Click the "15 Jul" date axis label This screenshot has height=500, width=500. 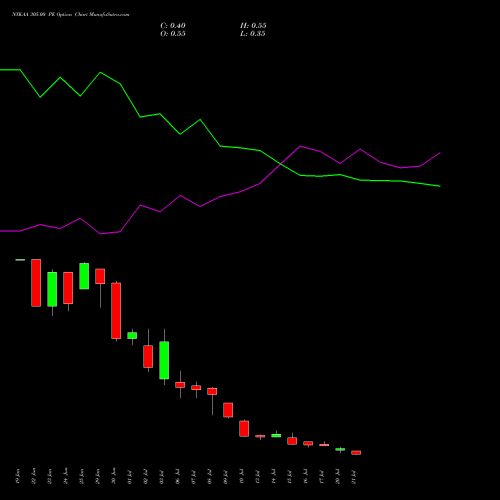[x=289, y=477]
